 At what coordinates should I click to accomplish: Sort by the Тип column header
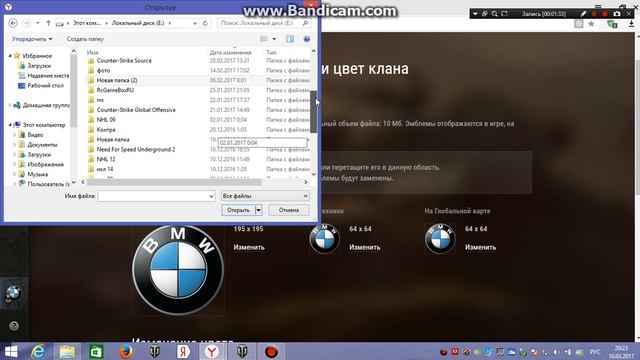tap(271, 52)
